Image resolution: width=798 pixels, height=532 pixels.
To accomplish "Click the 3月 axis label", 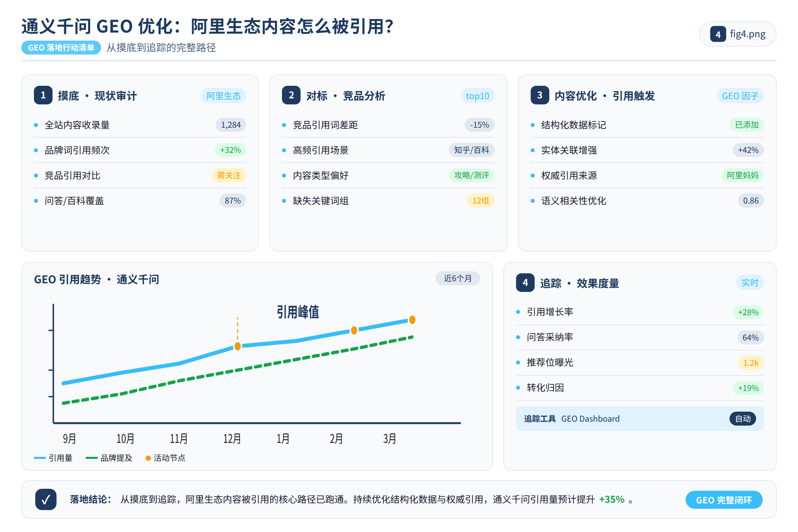I will pyautogui.click(x=389, y=439).
